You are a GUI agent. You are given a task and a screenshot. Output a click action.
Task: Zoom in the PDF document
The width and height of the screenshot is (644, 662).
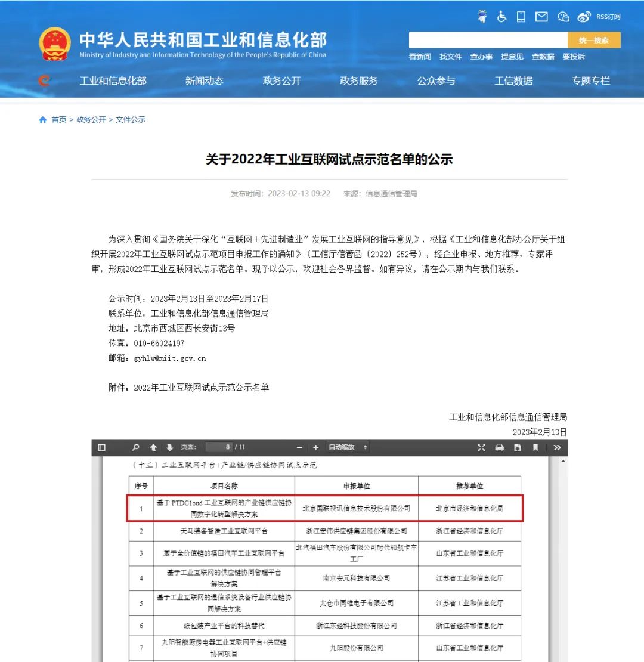coord(316,447)
